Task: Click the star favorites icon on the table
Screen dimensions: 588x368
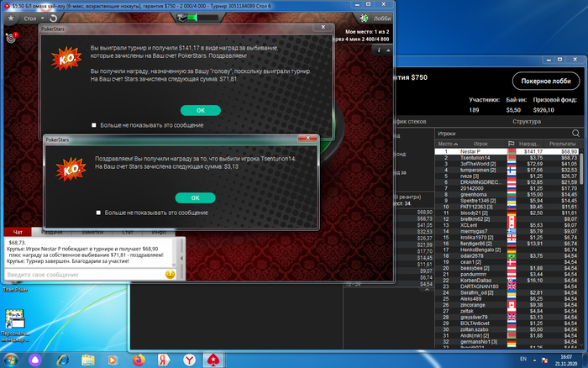Action: click(11, 18)
